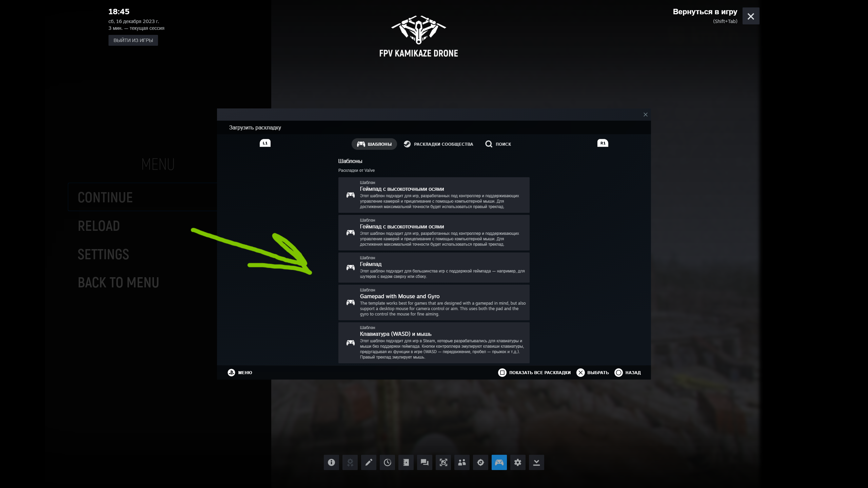Click Выйти из игры button
Image resolution: width=868 pixels, height=488 pixels.
133,40
